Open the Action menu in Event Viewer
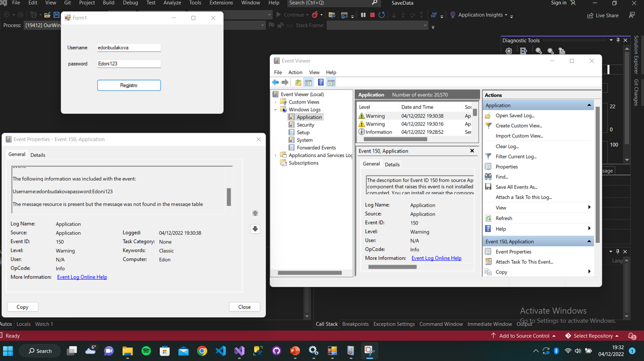Screen dimensions: 644x361 [x=295, y=72]
